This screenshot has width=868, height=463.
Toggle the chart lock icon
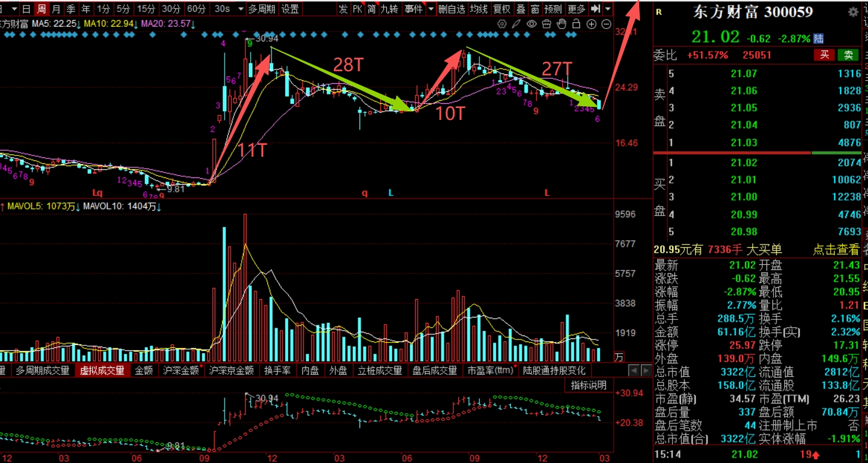click(576, 24)
